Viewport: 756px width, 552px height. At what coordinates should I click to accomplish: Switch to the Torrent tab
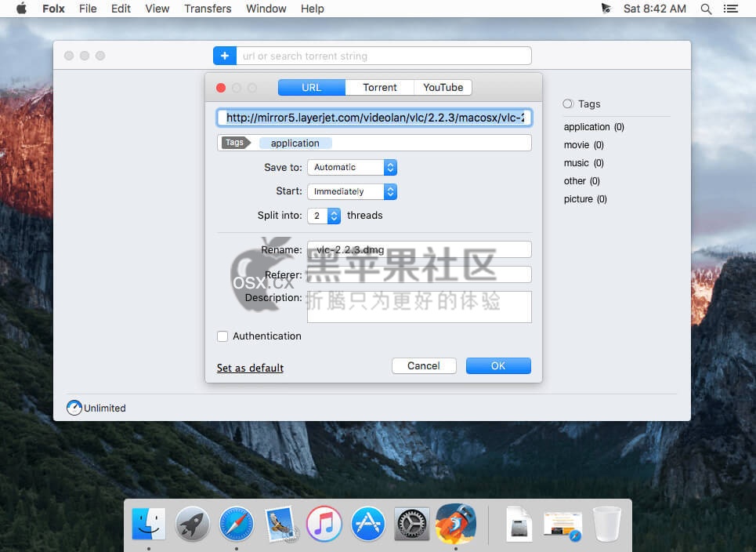pyautogui.click(x=380, y=87)
